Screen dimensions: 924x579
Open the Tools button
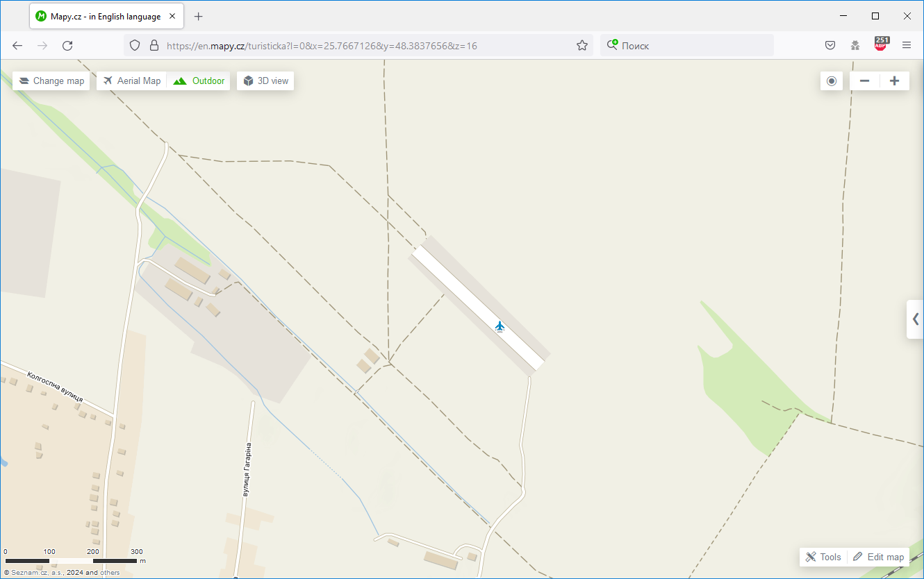tap(823, 557)
